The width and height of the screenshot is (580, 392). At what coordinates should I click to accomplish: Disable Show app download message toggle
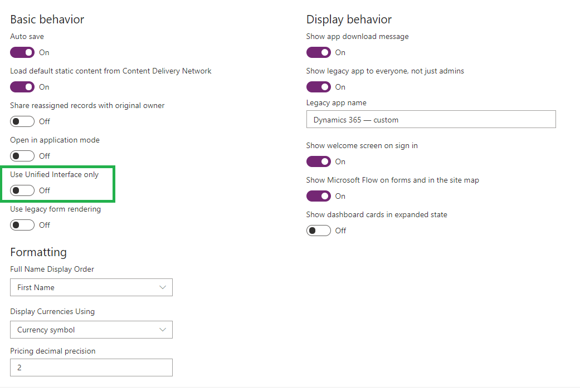click(x=319, y=52)
